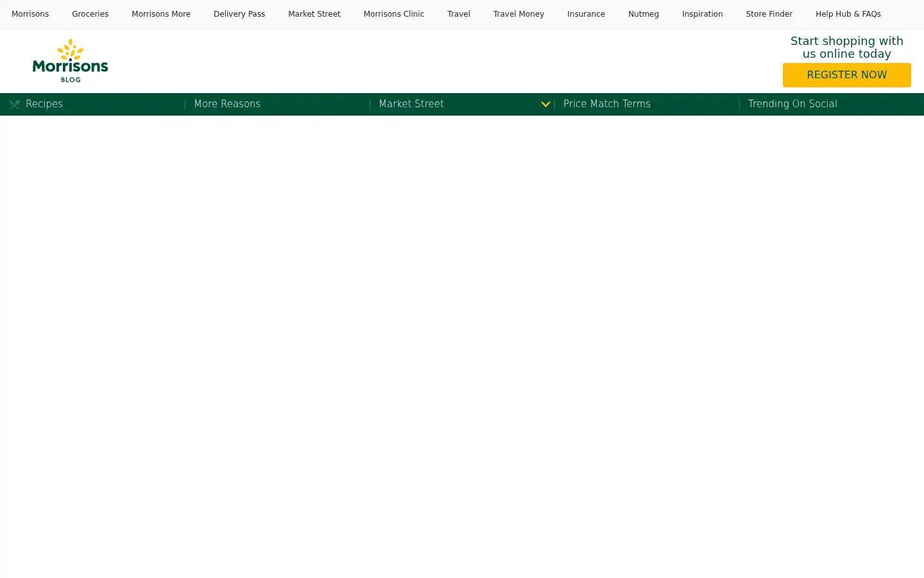The height and width of the screenshot is (578, 924).
Task: Open Price Match Terms menu item
Action: pos(607,104)
